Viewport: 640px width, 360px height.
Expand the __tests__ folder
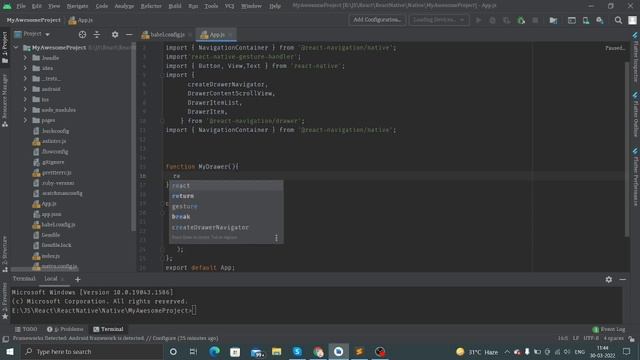(x=25, y=78)
